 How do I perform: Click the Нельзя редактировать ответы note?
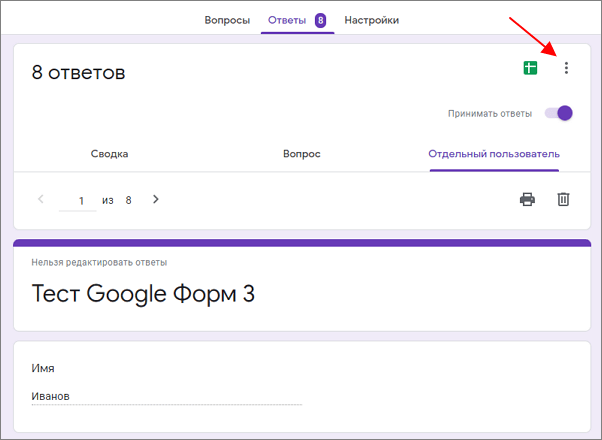tap(99, 263)
